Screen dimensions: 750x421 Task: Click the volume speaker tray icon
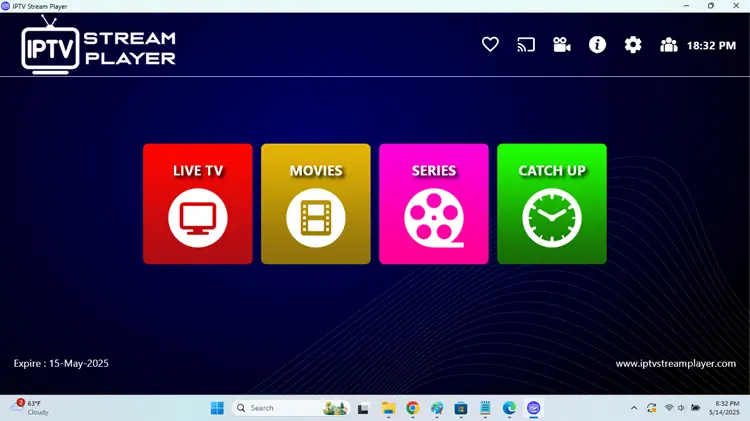coord(681,408)
